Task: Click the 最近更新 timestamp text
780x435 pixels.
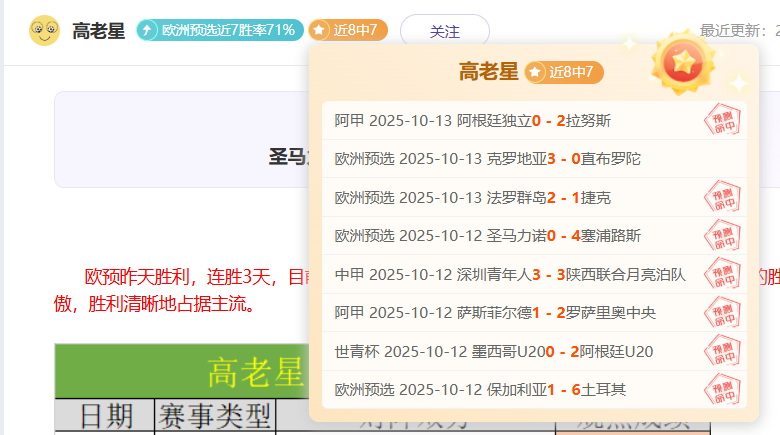Action: (x=739, y=31)
